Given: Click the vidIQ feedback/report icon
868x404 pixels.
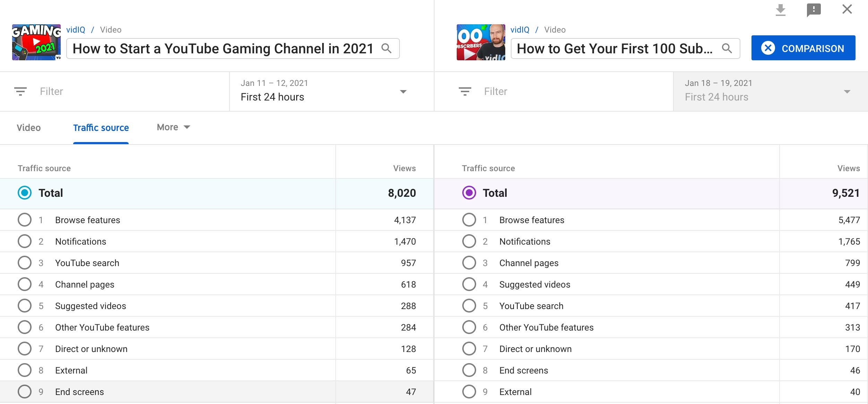Looking at the screenshot, I should 814,10.
